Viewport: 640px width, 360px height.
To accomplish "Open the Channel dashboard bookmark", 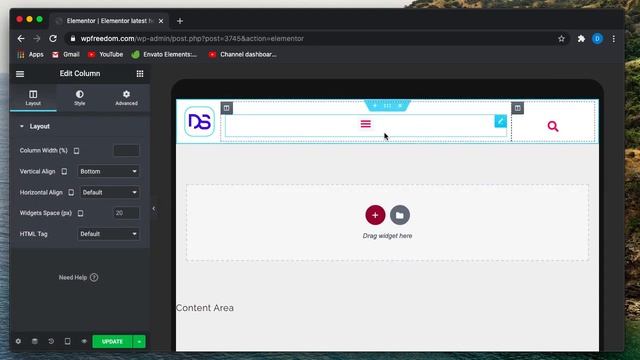I will click(x=242, y=54).
